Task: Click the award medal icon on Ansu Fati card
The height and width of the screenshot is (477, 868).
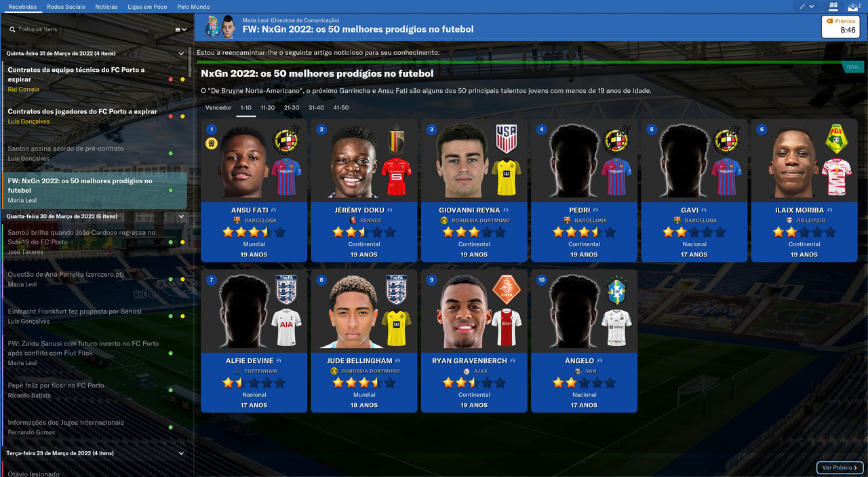Action: (212, 144)
